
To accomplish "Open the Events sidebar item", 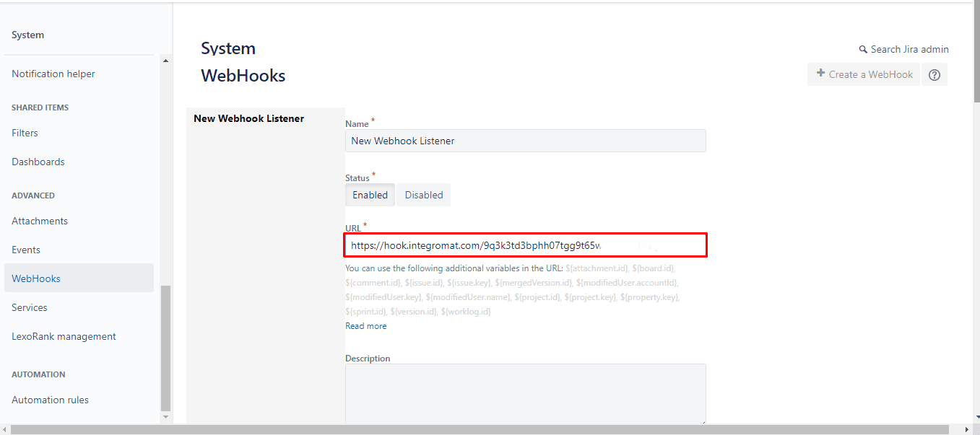I will [26, 250].
